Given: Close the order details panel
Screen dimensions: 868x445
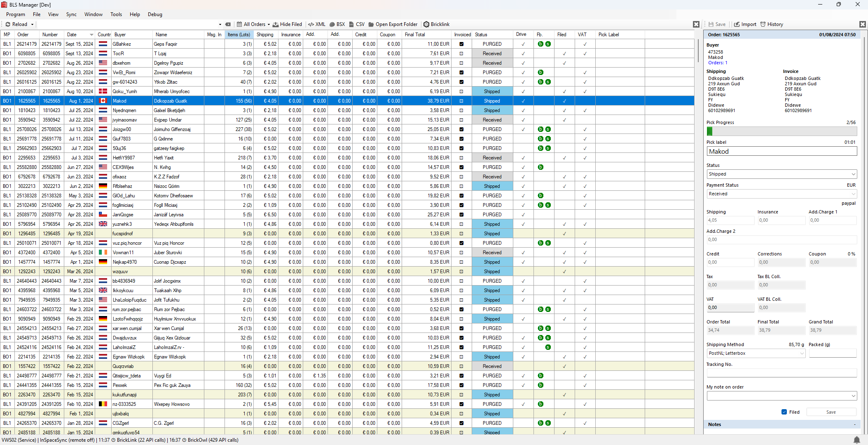Looking at the screenshot, I should point(863,24).
